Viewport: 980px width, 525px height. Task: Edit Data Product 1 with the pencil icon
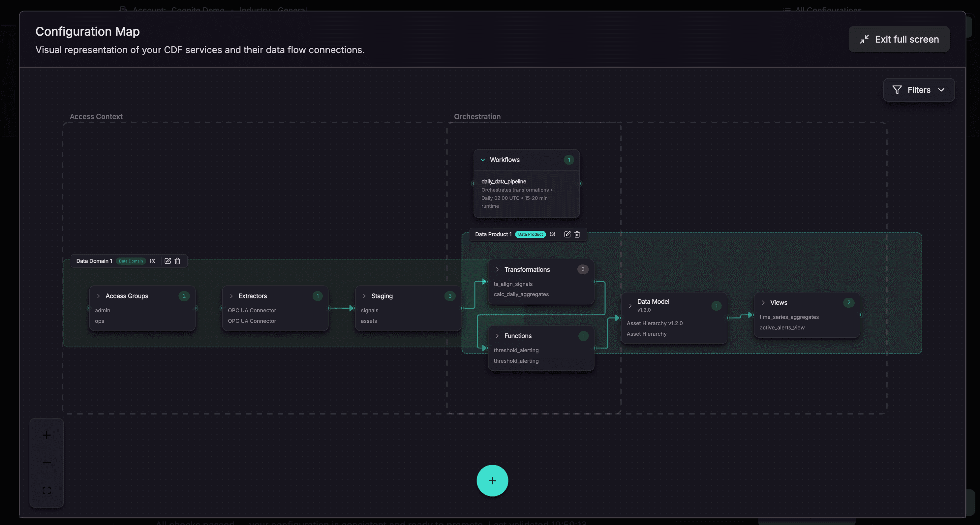[x=567, y=234]
